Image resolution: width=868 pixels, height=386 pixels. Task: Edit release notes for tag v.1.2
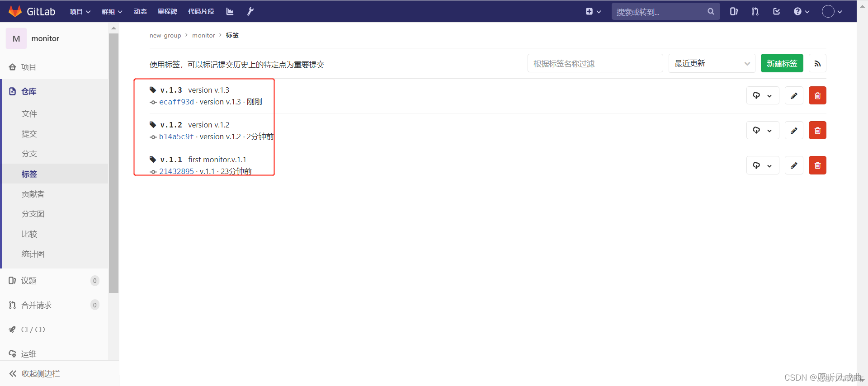794,130
